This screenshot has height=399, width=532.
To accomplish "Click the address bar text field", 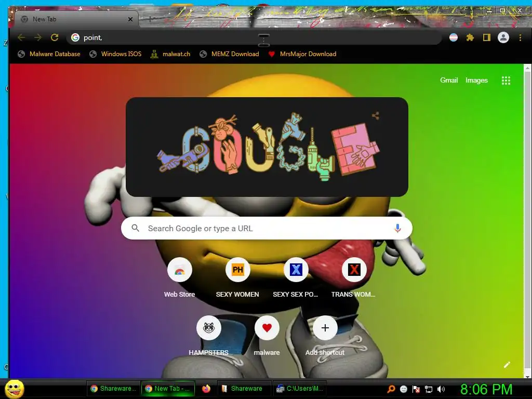I will [255, 37].
